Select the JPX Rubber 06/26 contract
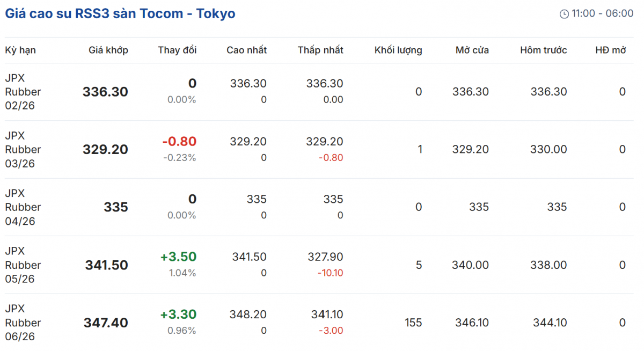Image resolution: width=644 pixels, height=351 pixels. pos(23,323)
